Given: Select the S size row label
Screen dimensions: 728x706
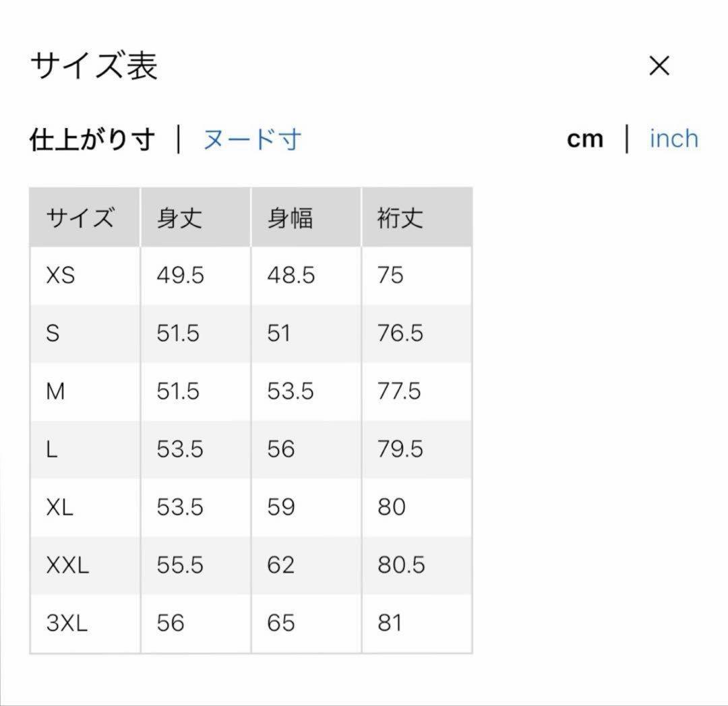Looking at the screenshot, I should coord(53,333).
